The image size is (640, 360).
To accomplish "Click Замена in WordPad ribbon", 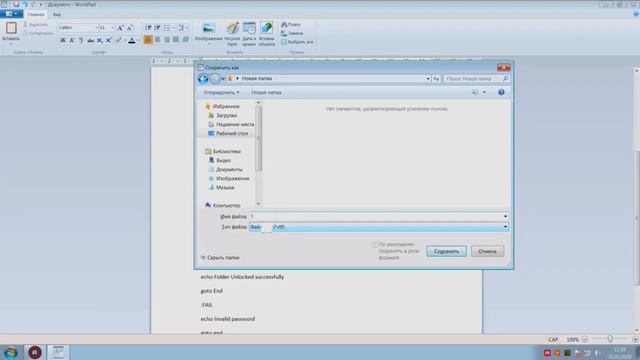I will pyautogui.click(x=292, y=33).
